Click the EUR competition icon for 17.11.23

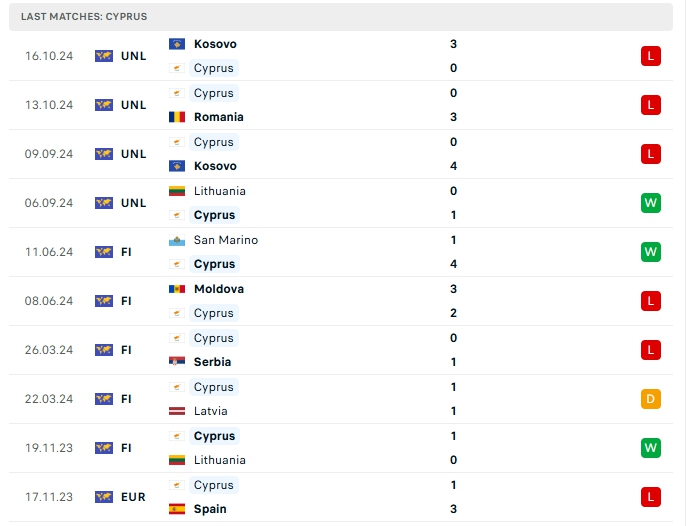pyautogui.click(x=104, y=497)
